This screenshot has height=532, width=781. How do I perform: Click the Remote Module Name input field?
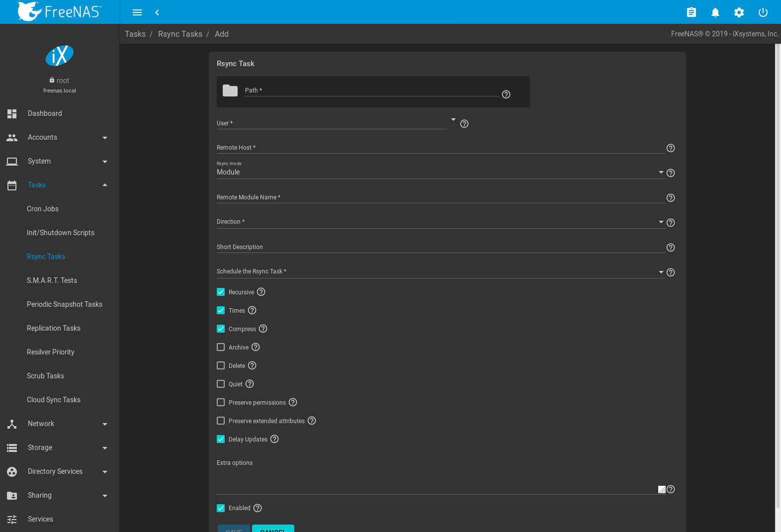(440, 197)
